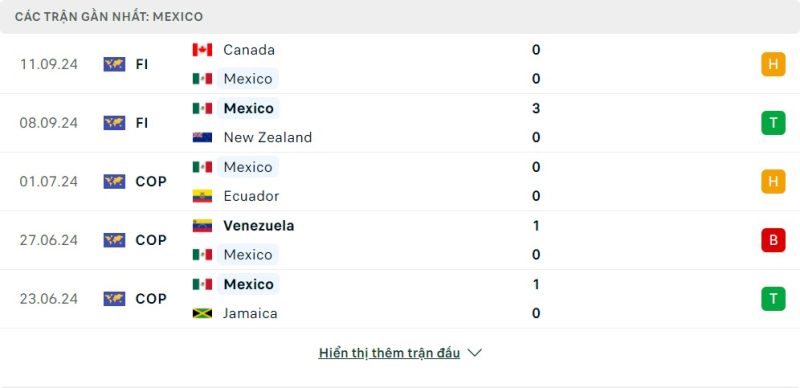800x388 pixels.
Task: Click the Canada flag icon
Action: point(202,50)
